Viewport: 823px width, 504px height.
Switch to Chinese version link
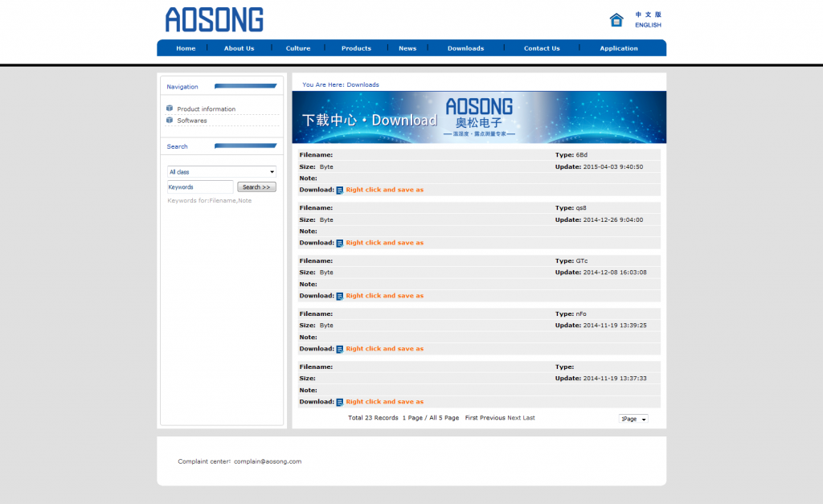[x=649, y=14]
